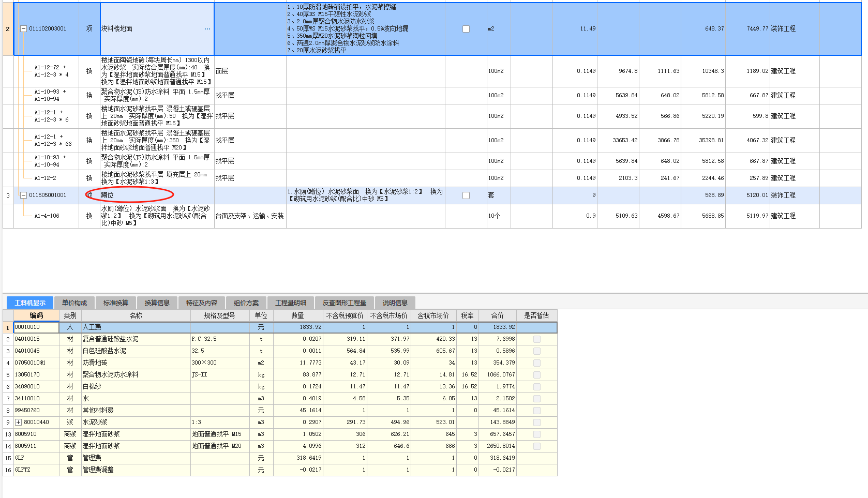Select code cell 00010010
Viewport: 868px width, 498px height.
coord(36,327)
